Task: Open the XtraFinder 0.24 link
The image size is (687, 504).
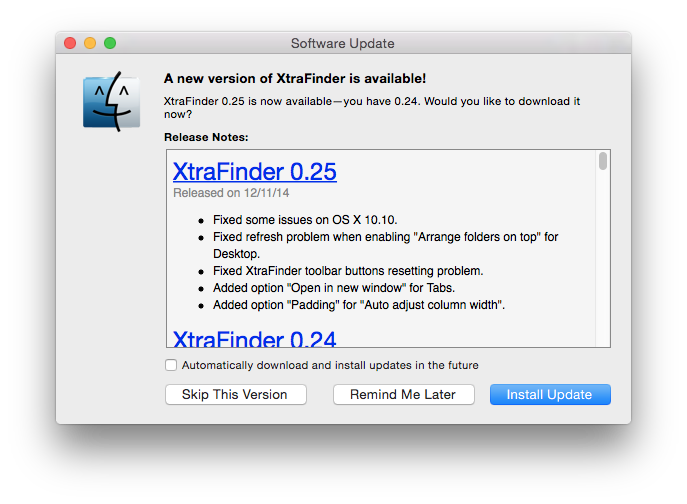Action: 255,338
